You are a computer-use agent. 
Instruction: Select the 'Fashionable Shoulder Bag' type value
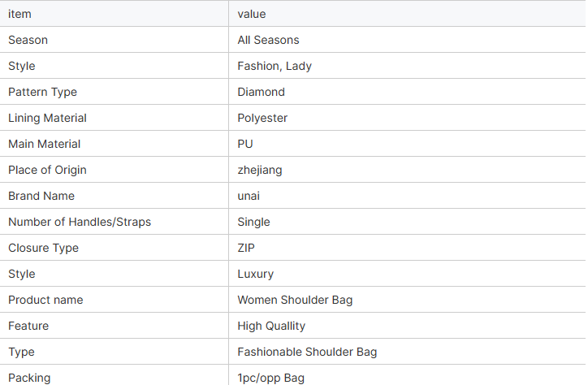[x=307, y=352]
